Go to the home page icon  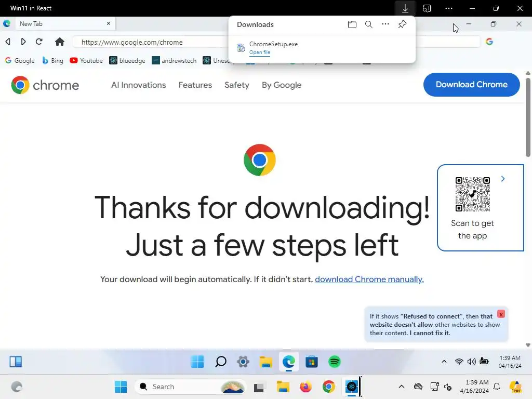(60, 42)
